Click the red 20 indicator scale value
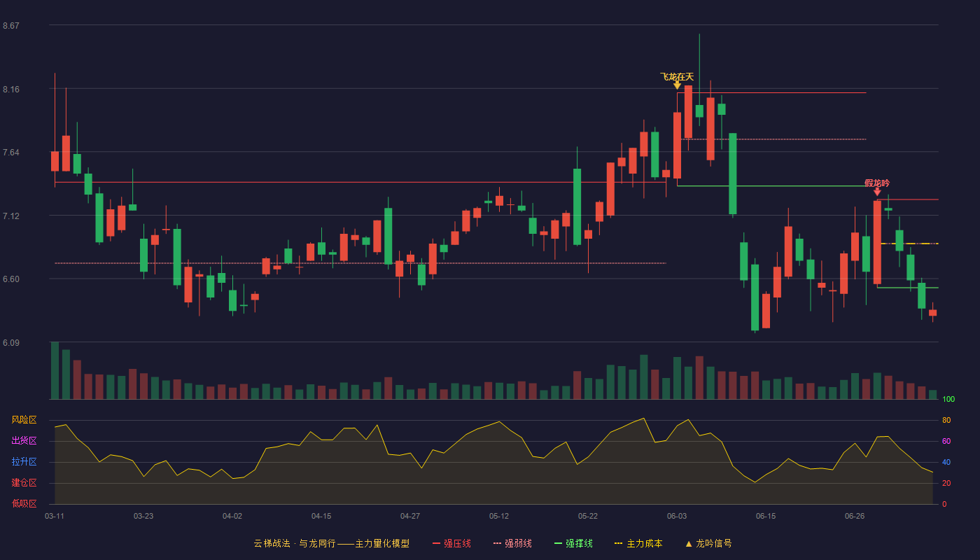This screenshot has height=560, width=980. tap(946, 483)
